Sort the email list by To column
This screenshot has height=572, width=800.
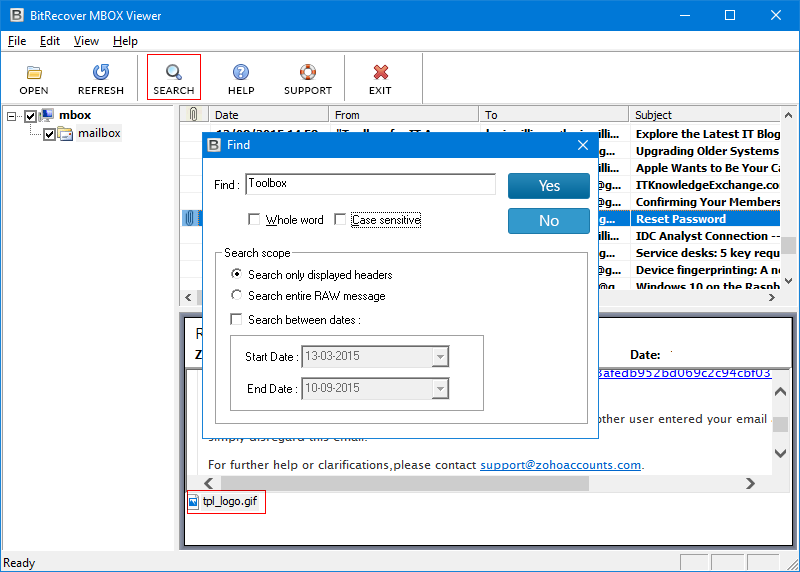click(554, 114)
